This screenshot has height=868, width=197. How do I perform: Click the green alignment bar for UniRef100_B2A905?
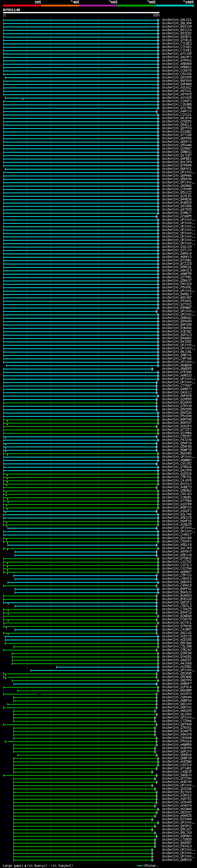80,403
